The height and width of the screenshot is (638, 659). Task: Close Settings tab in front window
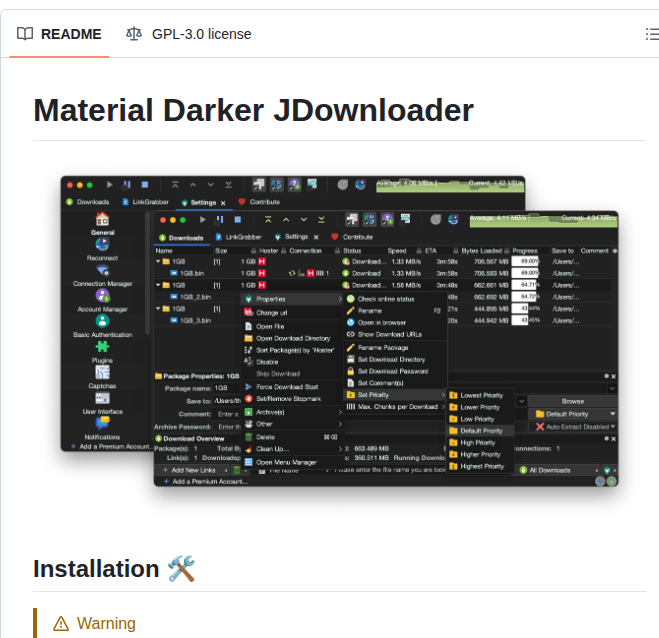tap(316, 237)
